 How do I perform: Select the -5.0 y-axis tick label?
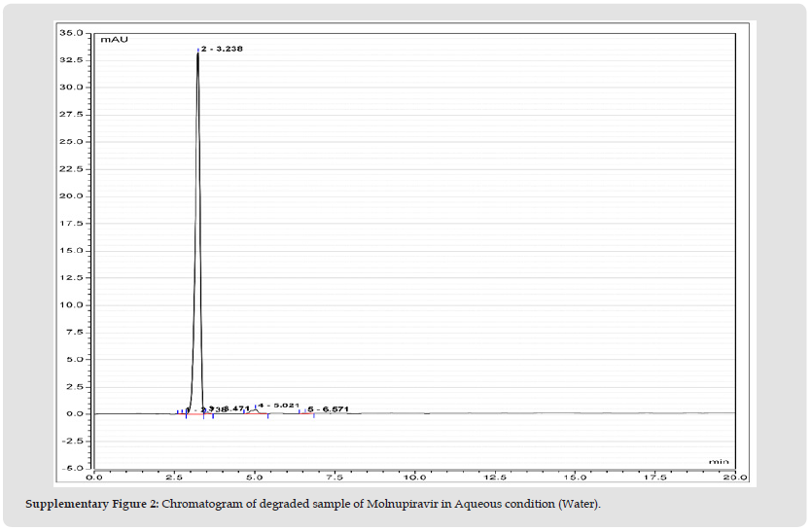coord(73,469)
